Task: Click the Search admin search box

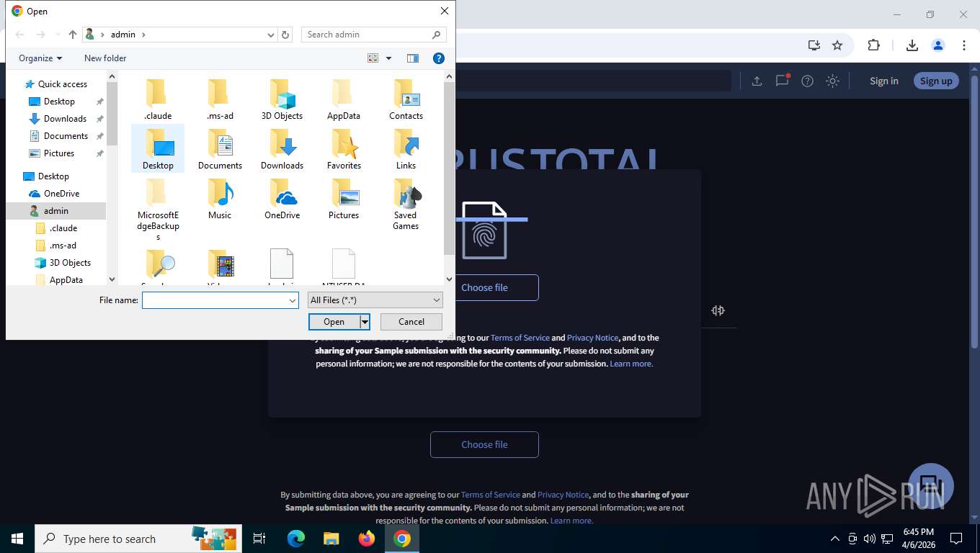Action: tap(373, 35)
